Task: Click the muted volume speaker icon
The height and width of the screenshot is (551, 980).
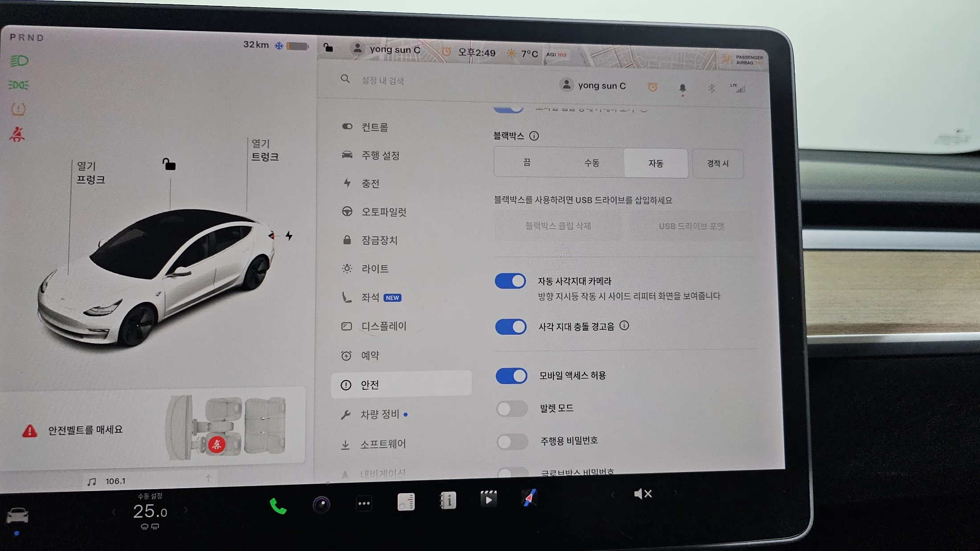Action: (x=642, y=494)
